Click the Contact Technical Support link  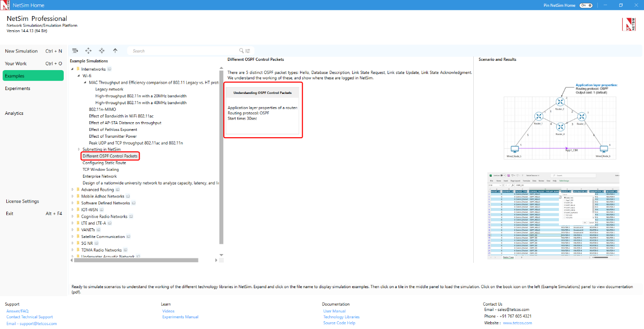(x=29, y=317)
